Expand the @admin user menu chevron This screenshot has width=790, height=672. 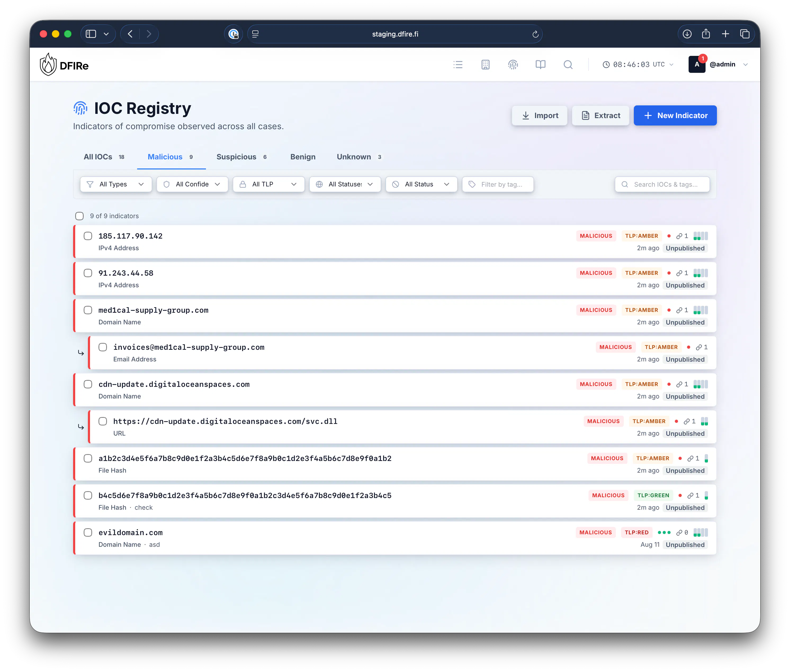click(746, 64)
